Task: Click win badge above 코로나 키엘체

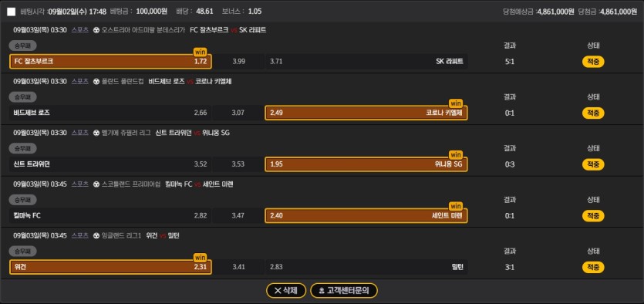Action: click(456, 103)
